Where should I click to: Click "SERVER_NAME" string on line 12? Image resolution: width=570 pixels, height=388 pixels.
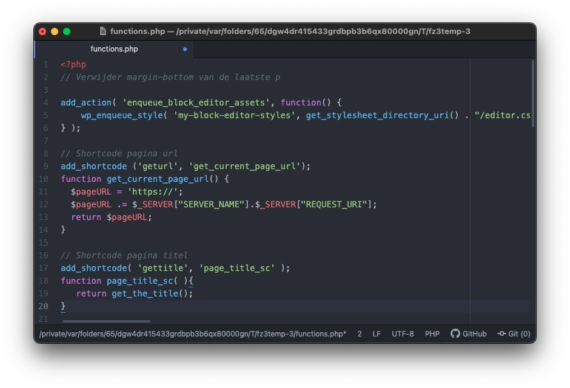point(211,204)
